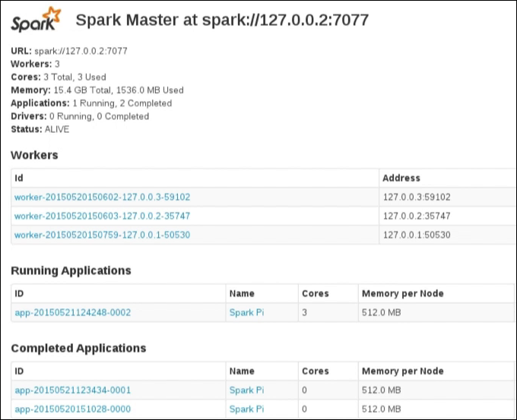Select address cell 127.0.0.2:35747
Screen dimensions: 517x420
417,216
